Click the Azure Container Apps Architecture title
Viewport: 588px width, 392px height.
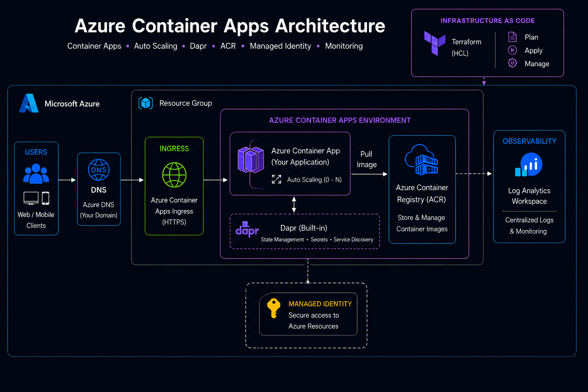tap(230, 26)
